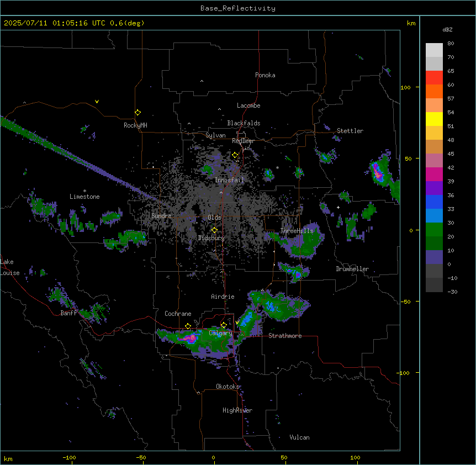This screenshot has width=476, height=465.
Task: Click the Base_Reflectivity title
Action: pyautogui.click(x=238, y=8)
